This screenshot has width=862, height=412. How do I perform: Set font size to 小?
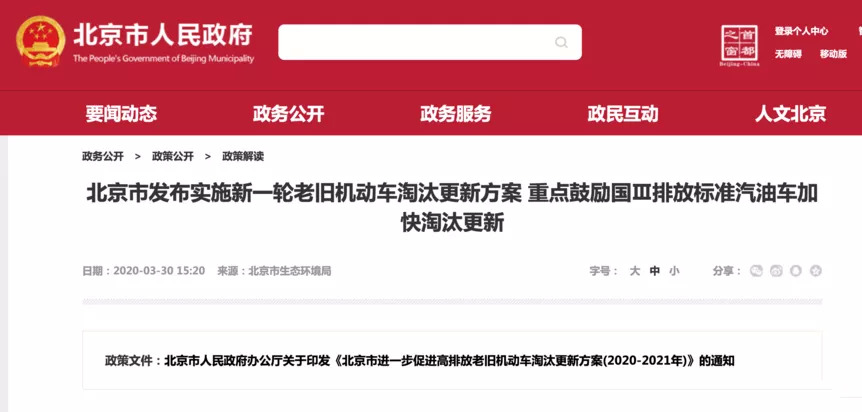674,271
